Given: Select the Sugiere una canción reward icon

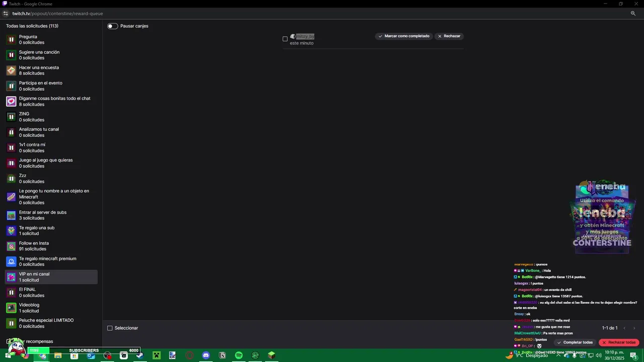Looking at the screenshot, I should pyautogui.click(x=11, y=55).
